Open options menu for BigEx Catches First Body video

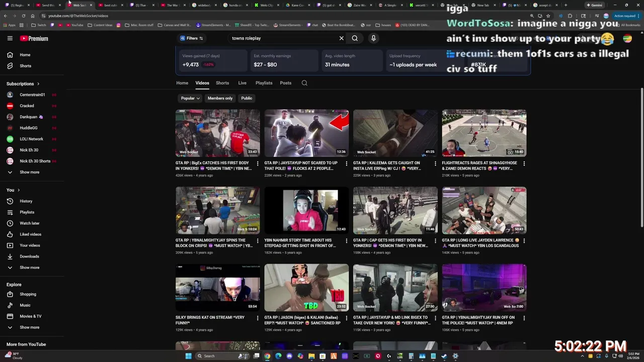coord(258,163)
